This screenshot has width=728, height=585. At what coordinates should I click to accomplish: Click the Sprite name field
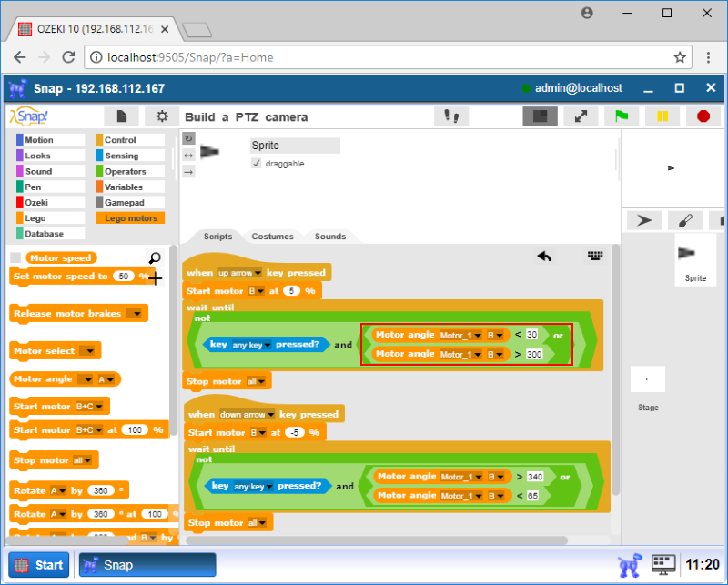(295, 146)
